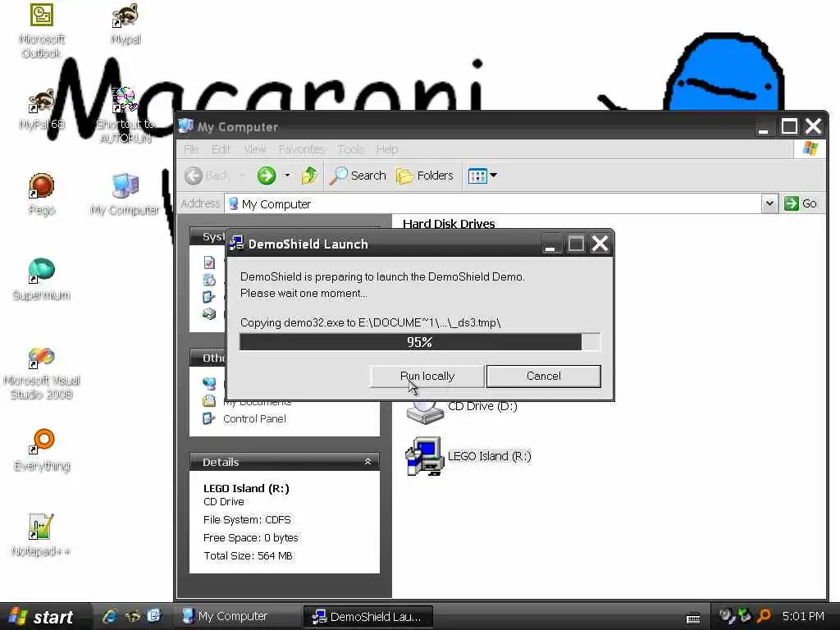Open the Forward history dropdown arrow
The image size is (840, 630).
[x=287, y=176]
